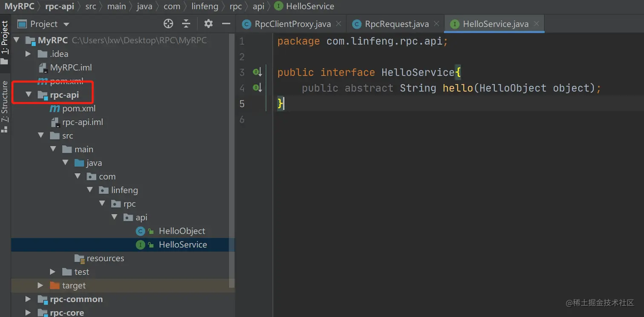Click the hello method name in code
This screenshot has width=644, height=317.
(x=458, y=88)
